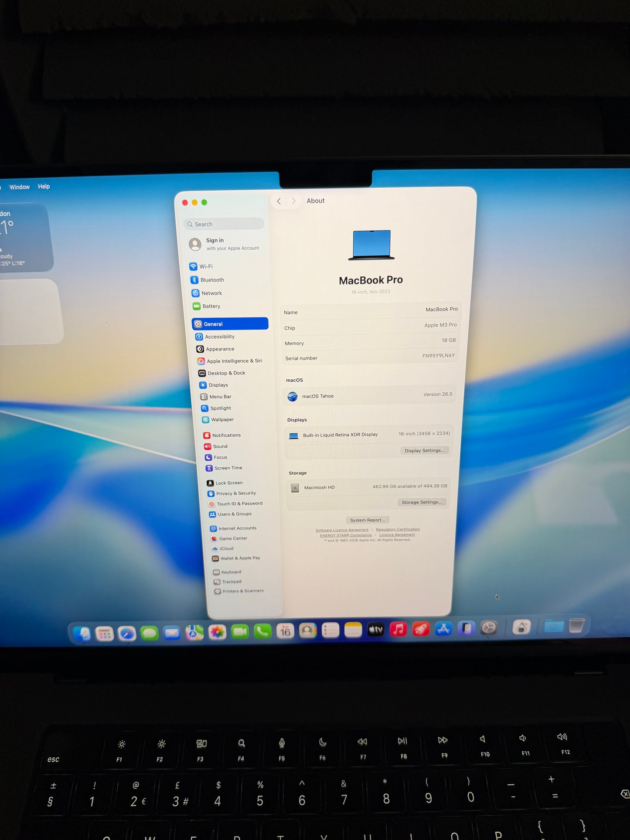Viewport: 630px width, 840px height.
Task: Click the Storage Settings… button
Action: [x=422, y=502]
